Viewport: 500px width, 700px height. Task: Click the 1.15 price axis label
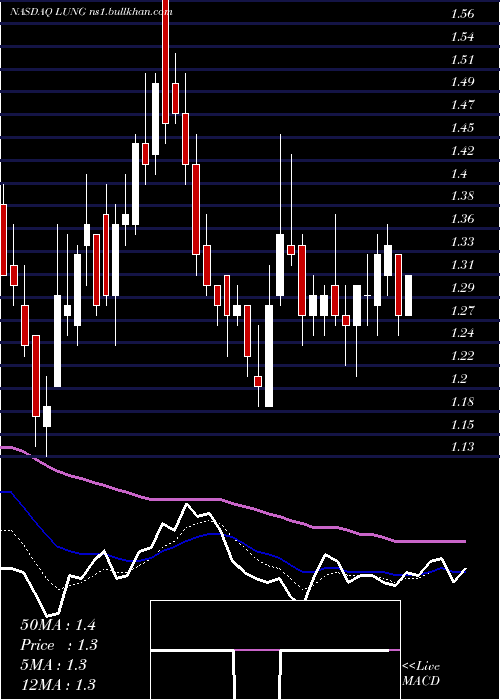click(462, 424)
